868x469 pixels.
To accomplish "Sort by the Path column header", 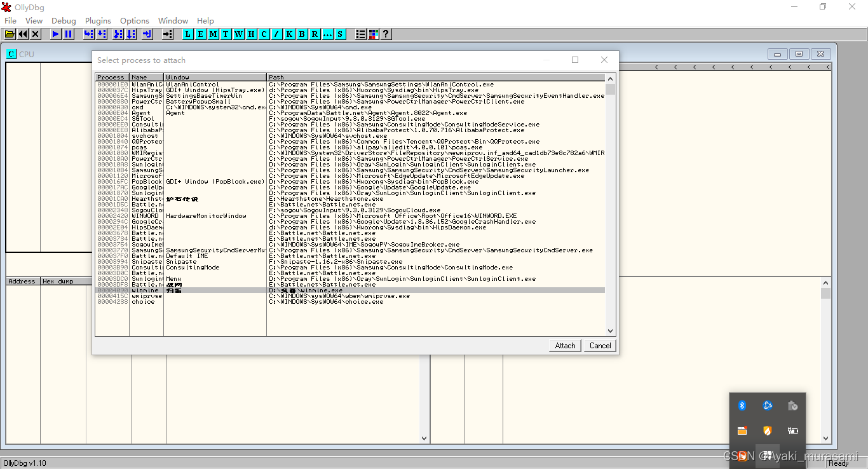I will [436, 78].
